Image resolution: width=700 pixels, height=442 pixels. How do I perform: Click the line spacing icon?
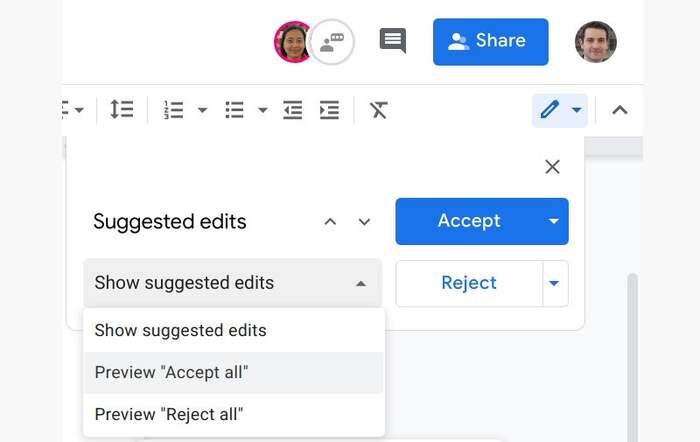coord(121,110)
